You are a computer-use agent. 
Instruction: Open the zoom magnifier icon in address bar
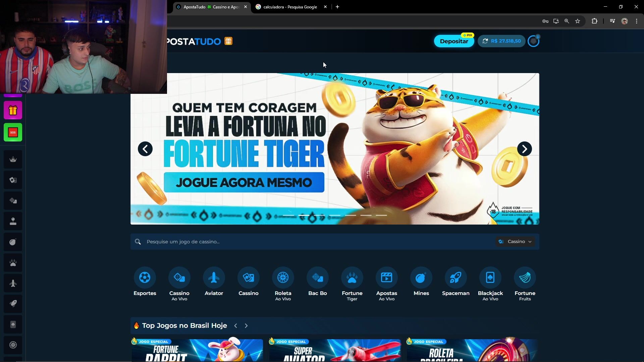567,21
